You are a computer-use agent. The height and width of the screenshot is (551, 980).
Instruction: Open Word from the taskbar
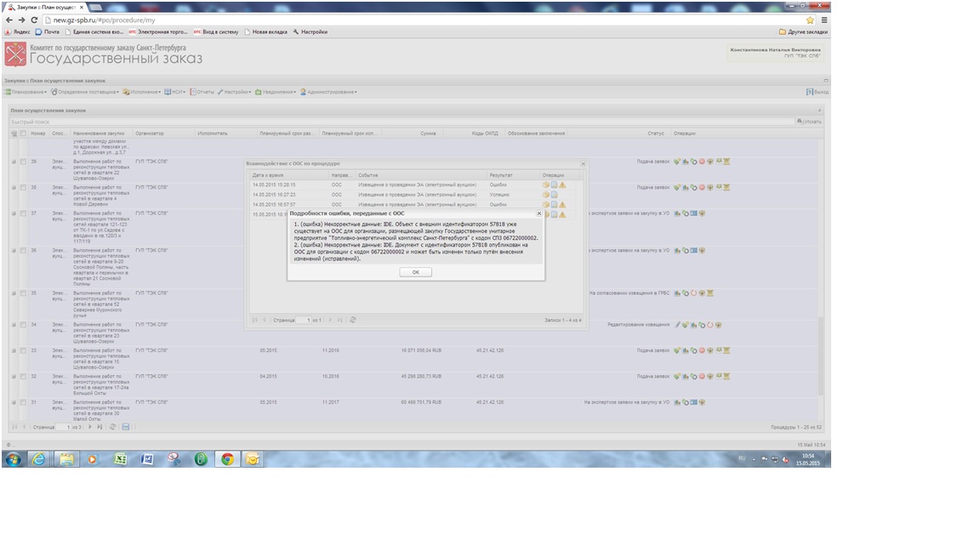[147, 459]
